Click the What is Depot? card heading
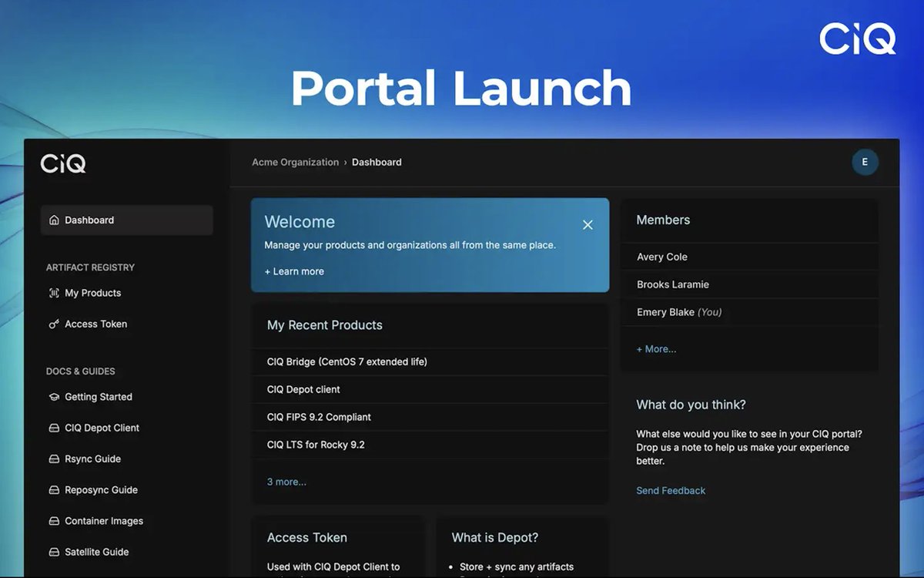This screenshot has height=578, width=924. [495, 538]
